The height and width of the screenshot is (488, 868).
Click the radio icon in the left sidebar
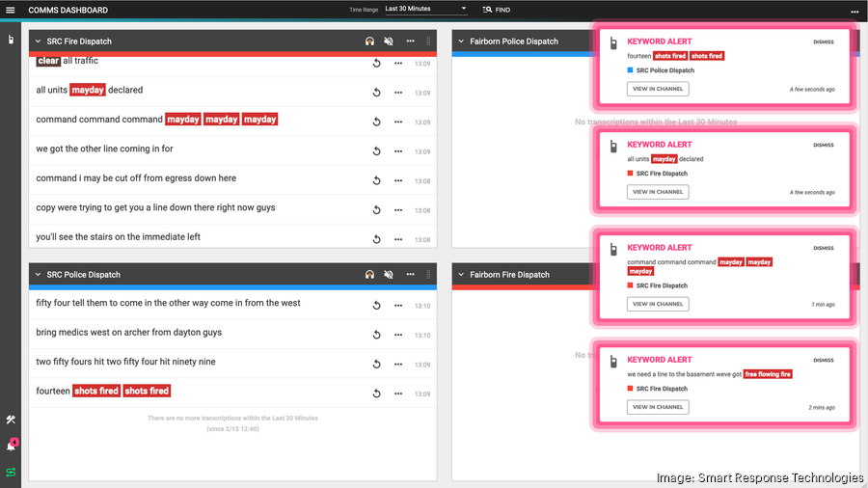tap(11, 40)
